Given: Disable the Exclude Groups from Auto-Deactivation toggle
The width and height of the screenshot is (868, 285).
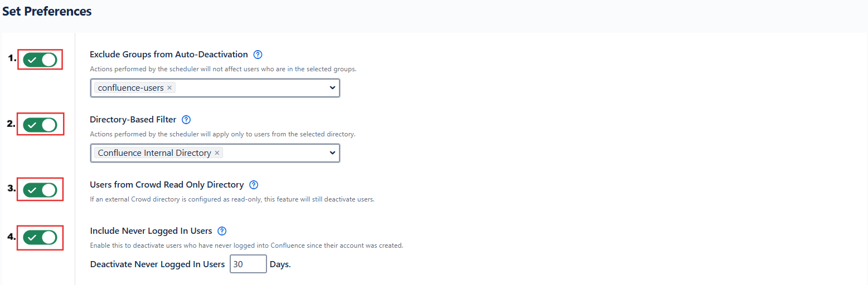Looking at the screenshot, I should [x=40, y=60].
